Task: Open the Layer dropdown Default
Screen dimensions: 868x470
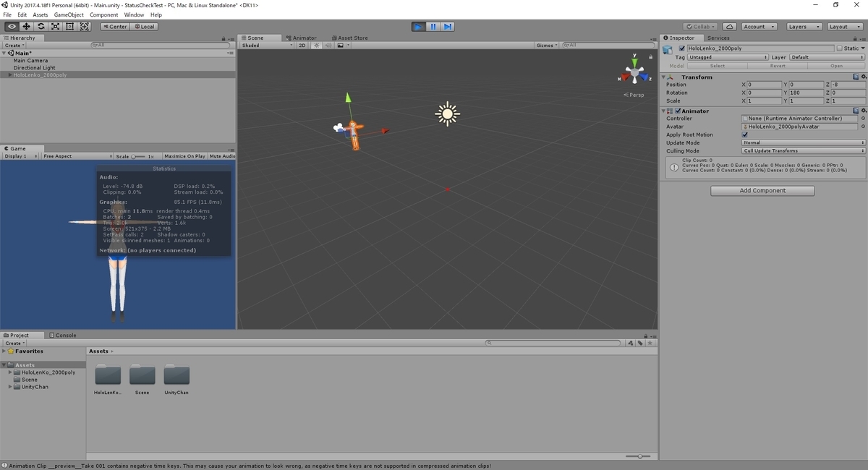Action: click(827, 57)
